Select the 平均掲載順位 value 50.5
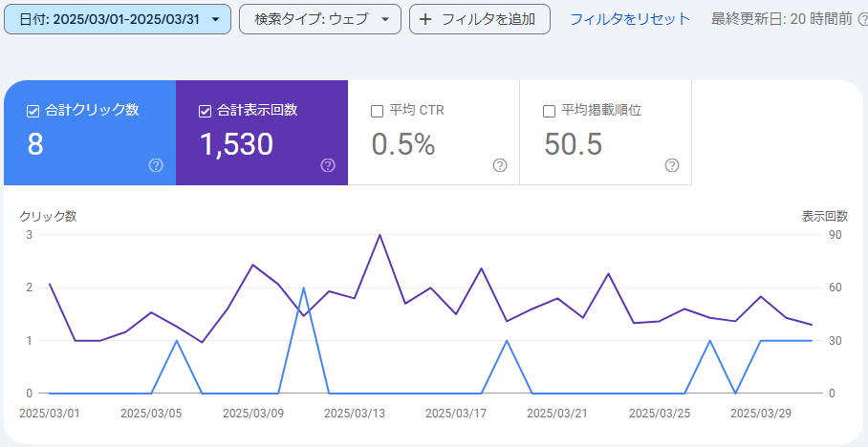Viewport: 868px width, 447px height. (573, 144)
